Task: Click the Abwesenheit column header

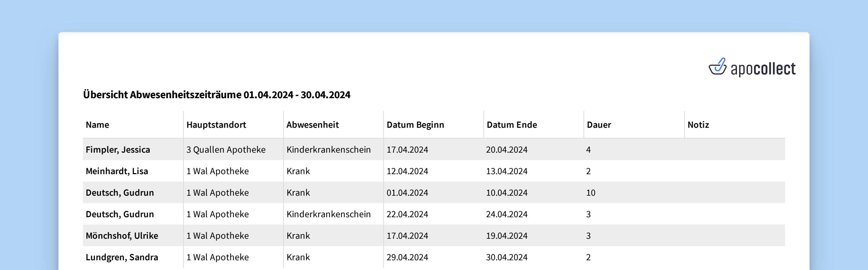Action: [312, 125]
